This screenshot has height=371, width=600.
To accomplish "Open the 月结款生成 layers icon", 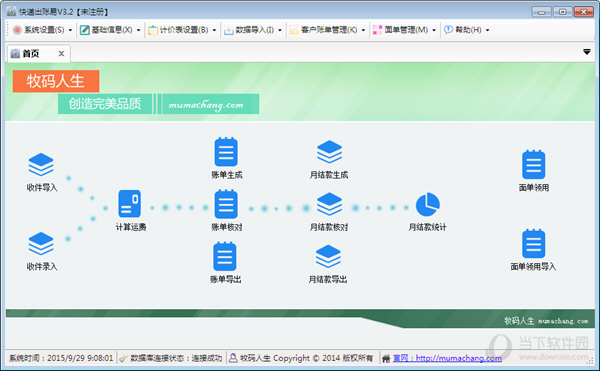I will (x=329, y=152).
